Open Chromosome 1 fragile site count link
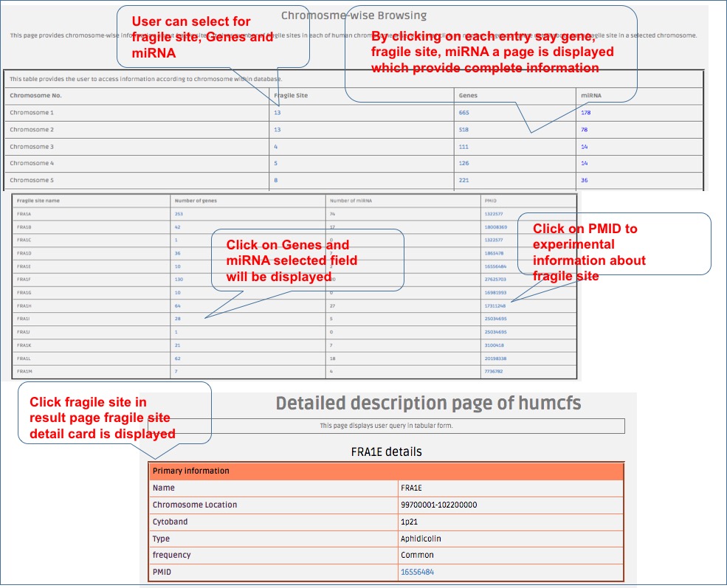This screenshot has width=727, height=588. pos(278,113)
